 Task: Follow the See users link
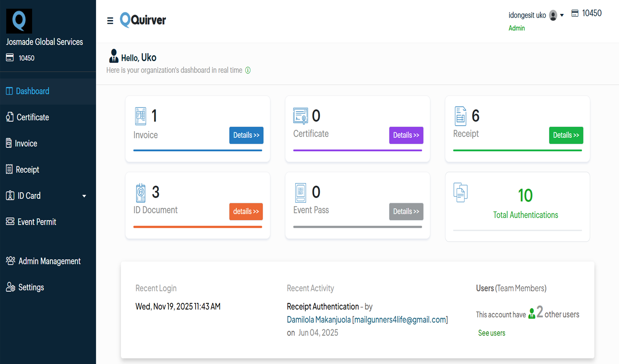tap(492, 333)
